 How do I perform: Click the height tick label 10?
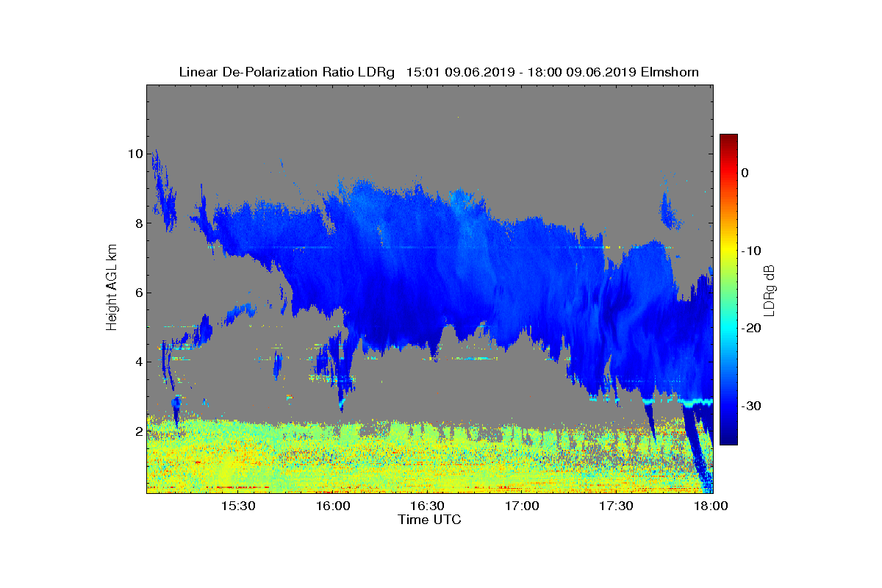click(x=135, y=154)
